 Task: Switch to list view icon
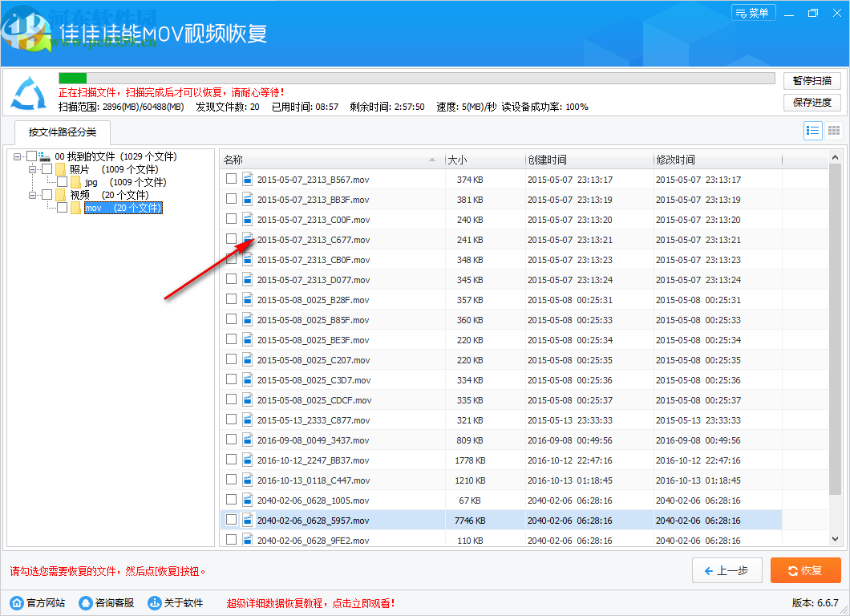coord(812,131)
